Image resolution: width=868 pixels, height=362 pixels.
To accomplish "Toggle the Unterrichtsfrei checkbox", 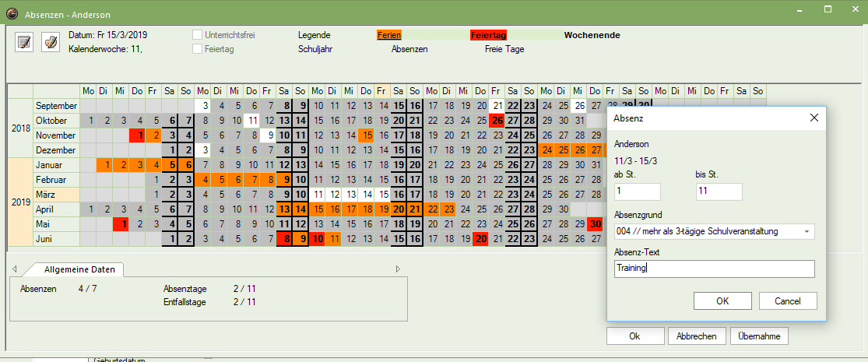I will click(198, 35).
